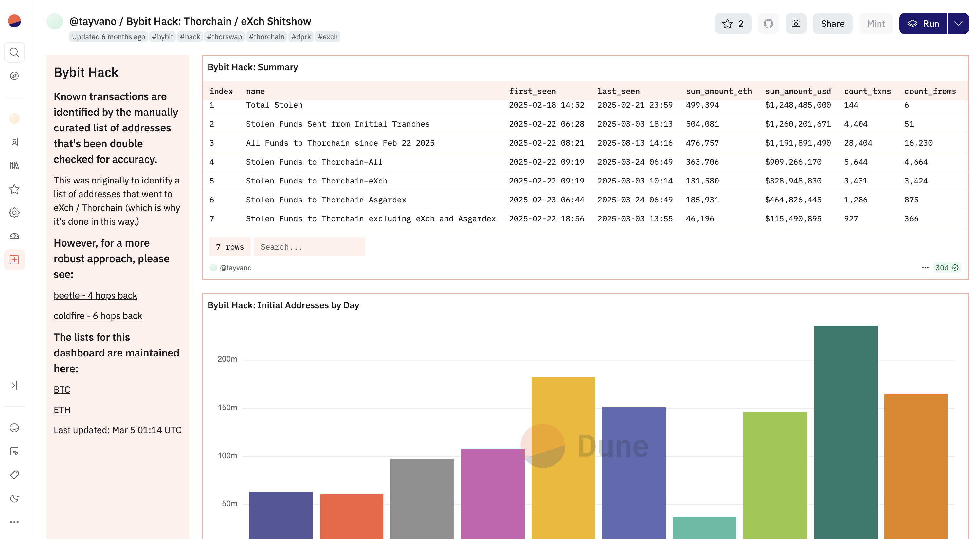The height and width of the screenshot is (539, 980).
Task: Click the 30d refresh status badge
Action: [x=947, y=268]
